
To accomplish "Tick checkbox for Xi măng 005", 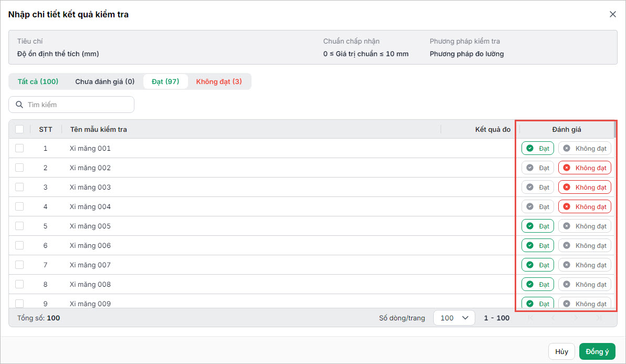I will pyautogui.click(x=19, y=226).
